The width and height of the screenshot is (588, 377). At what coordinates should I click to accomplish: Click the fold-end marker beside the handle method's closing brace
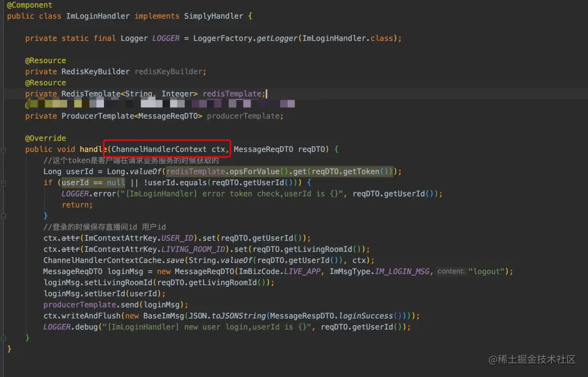(x=3, y=338)
